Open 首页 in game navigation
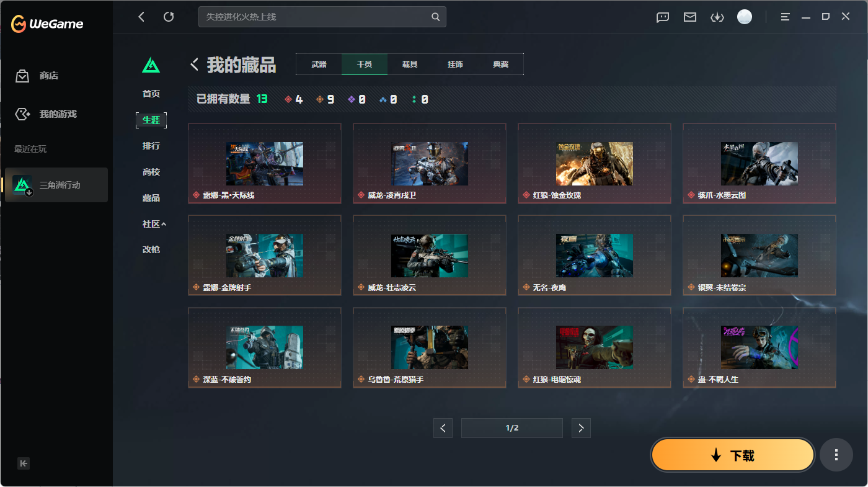The image size is (868, 487). pos(151,94)
